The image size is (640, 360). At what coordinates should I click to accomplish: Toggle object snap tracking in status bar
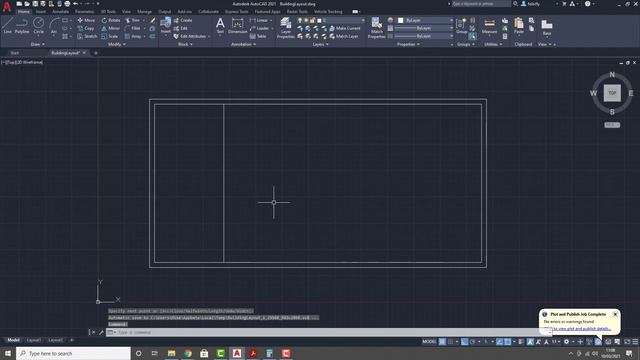500,342
